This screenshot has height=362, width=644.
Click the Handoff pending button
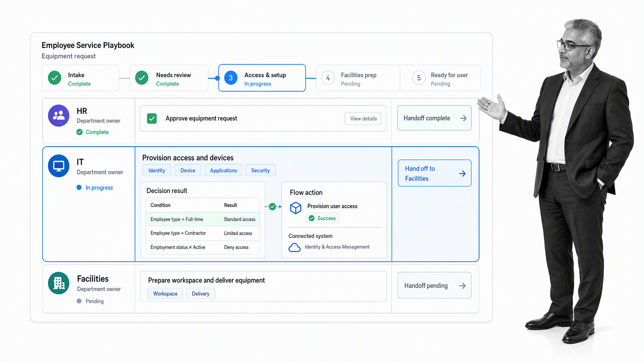click(434, 286)
